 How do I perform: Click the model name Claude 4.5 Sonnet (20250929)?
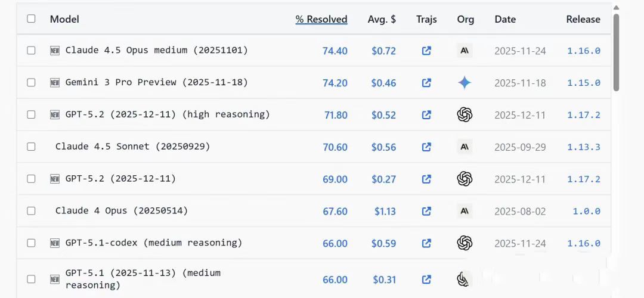132,147
